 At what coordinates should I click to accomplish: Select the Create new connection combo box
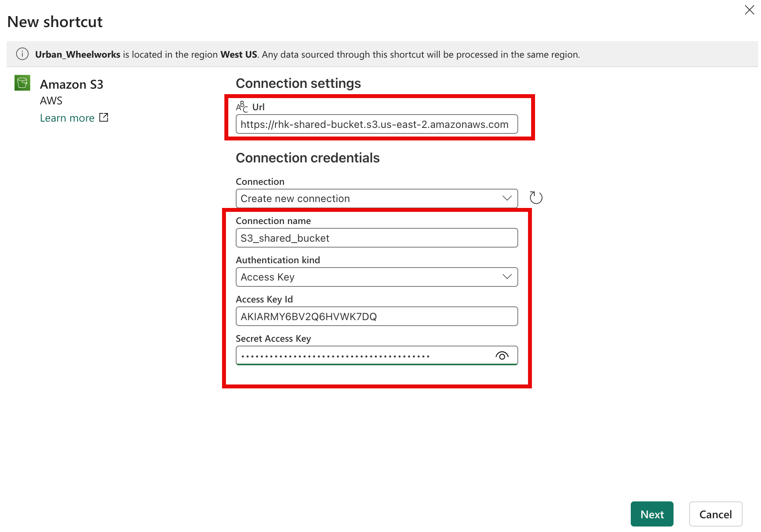click(369, 199)
